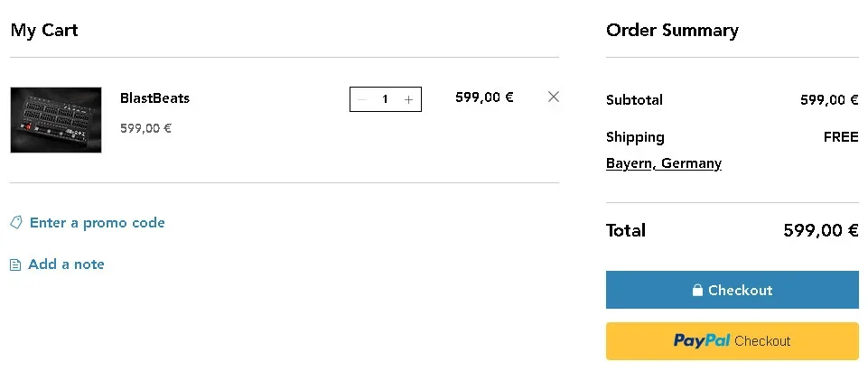Click the promo code tag icon
Image resolution: width=868 pixels, height=371 pixels.
(16, 222)
